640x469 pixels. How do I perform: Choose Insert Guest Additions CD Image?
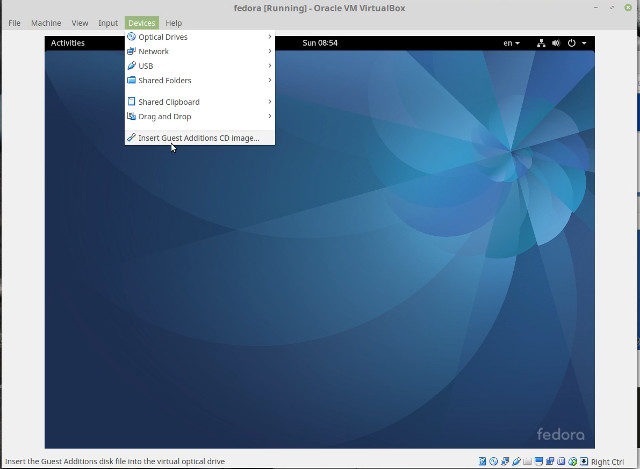[200, 138]
